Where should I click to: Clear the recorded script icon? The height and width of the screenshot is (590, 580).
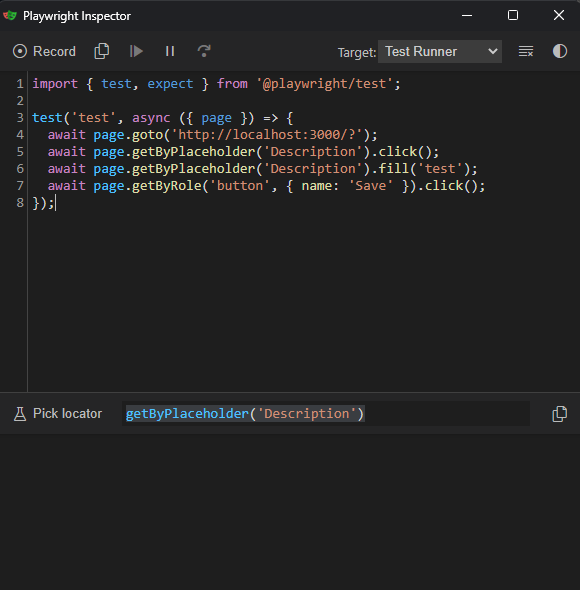[x=526, y=51]
